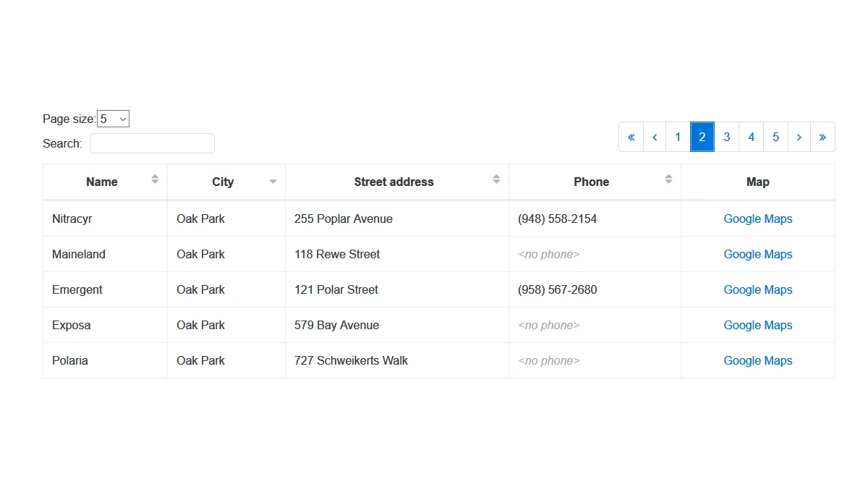868x492 pixels.
Task: Open Google Maps link for Maineland
Action: (757, 254)
